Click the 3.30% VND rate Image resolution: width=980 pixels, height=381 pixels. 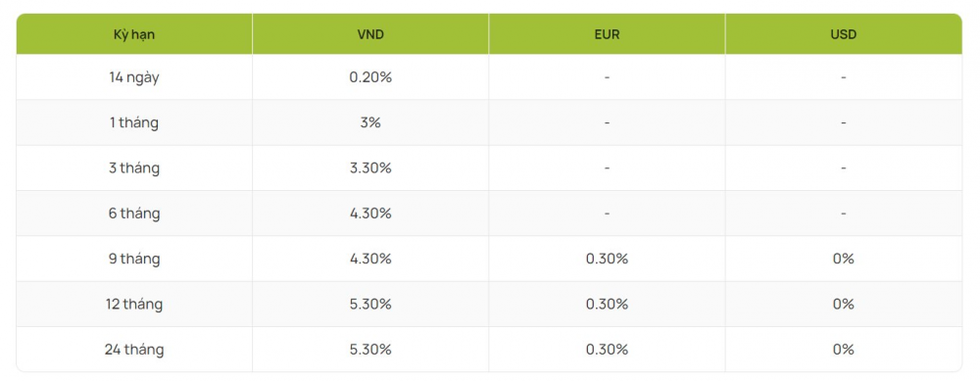pos(370,168)
